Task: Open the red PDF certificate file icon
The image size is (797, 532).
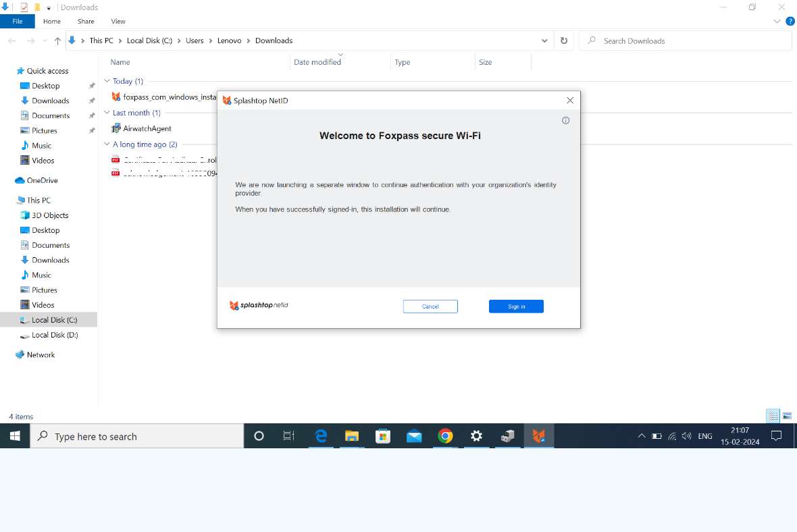Action: click(115, 160)
